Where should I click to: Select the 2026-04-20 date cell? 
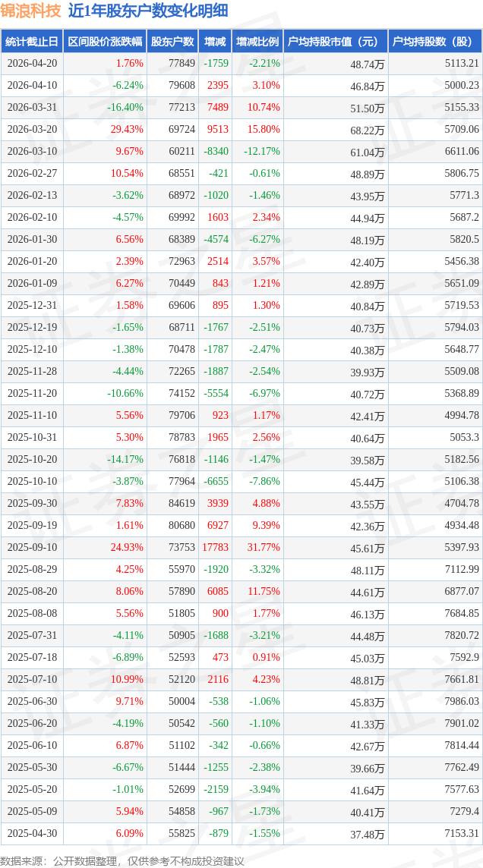tap(32, 63)
